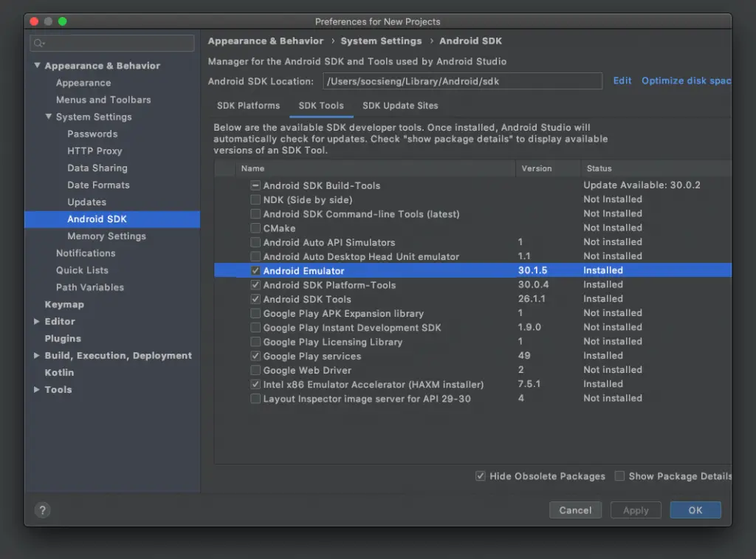756x559 pixels.
Task: Check the Google Web Driver checkbox
Action: click(x=255, y=371)
